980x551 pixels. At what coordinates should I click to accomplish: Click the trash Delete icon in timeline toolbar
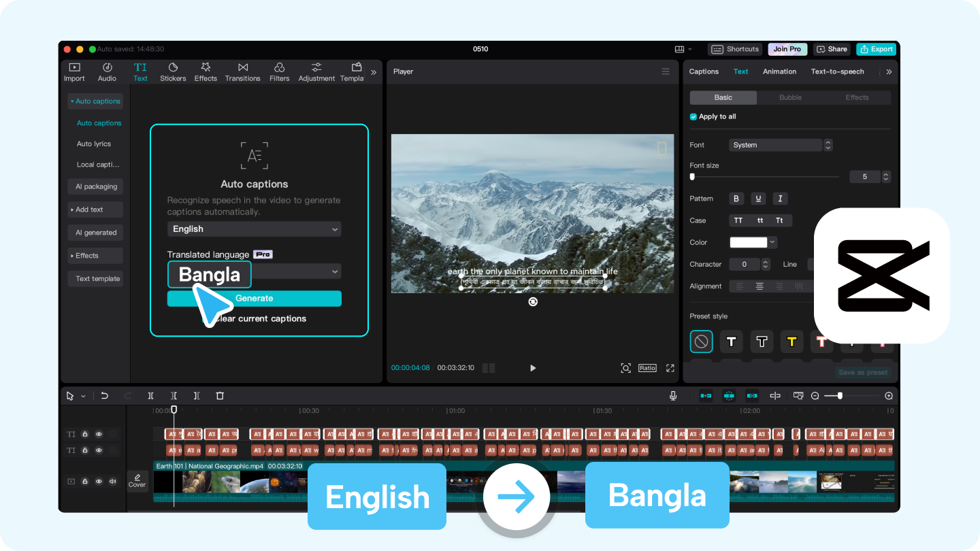(220, 395)
